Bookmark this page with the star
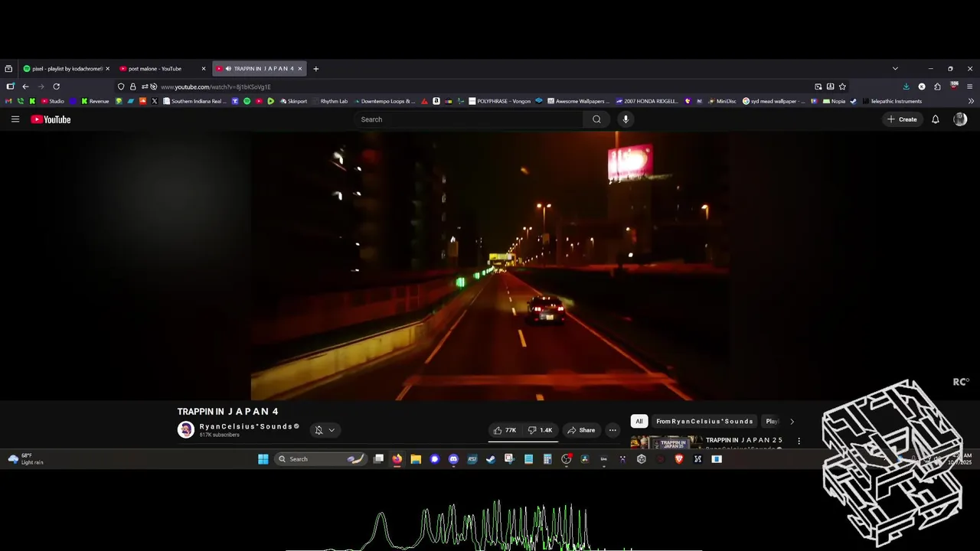This screenshot has width=980, height=551. (x=842, y=86)
